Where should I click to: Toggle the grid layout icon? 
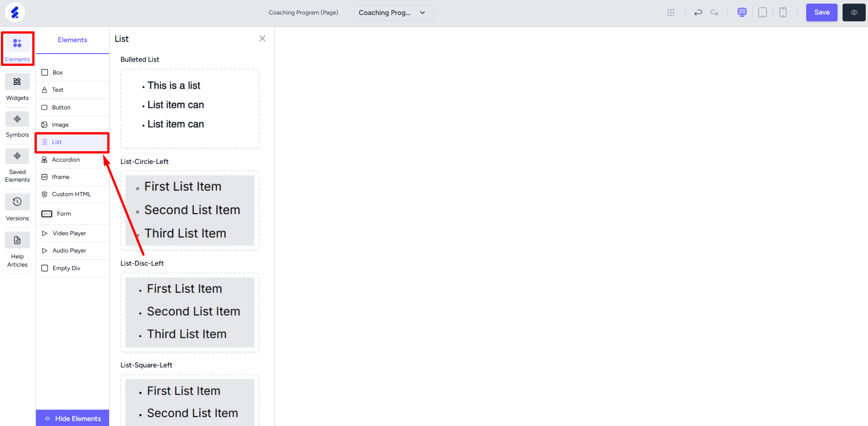(x=671, y=13)
